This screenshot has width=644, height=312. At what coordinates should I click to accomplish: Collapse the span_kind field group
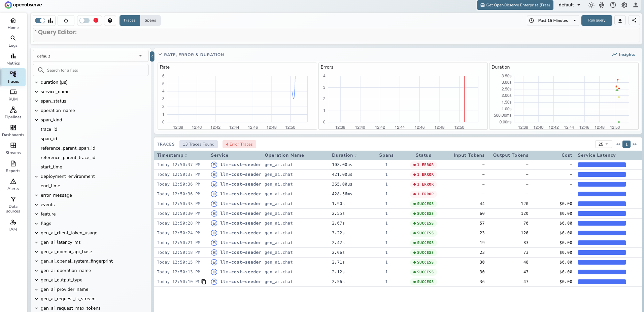coord(36,120)
